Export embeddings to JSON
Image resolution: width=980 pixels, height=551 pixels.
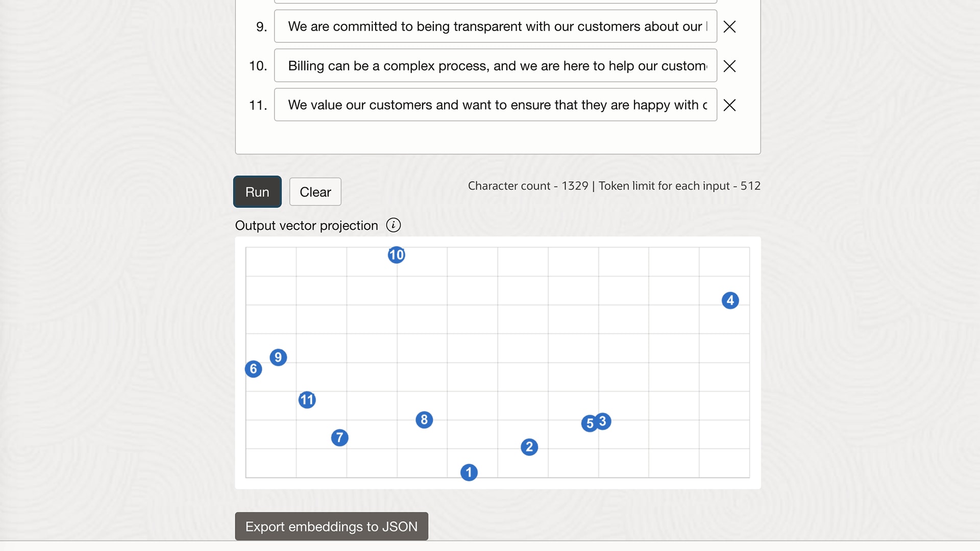[x=331, y=526]
